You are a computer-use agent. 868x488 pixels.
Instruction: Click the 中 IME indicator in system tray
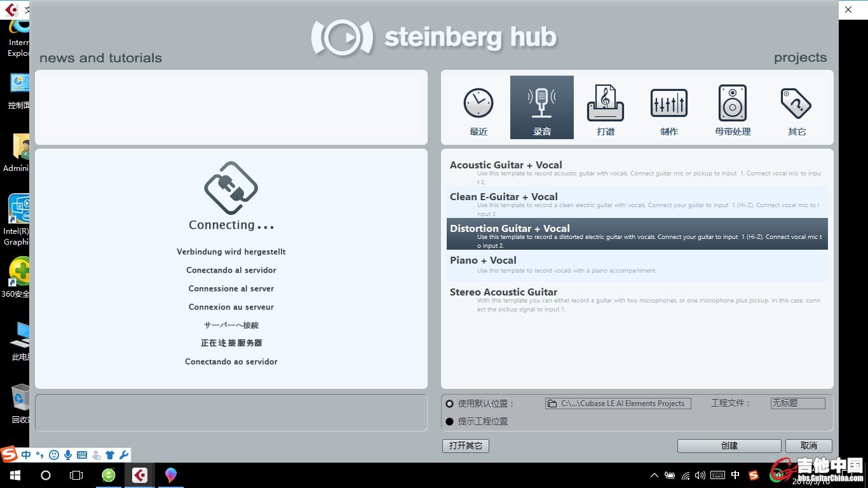[735, 475]
